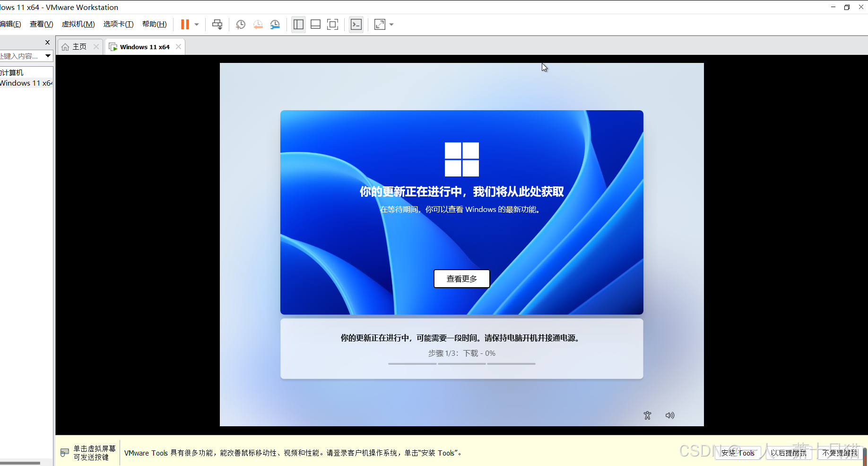This screenshot has width=868, height=466.
Task: Open the power options dropdown arrow
Action: (197, 25)
